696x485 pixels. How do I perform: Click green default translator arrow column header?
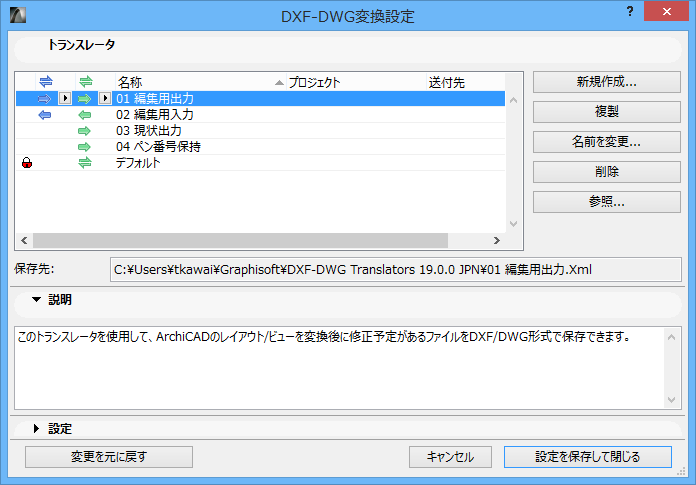pyautogui.click(x=86, y=82)
